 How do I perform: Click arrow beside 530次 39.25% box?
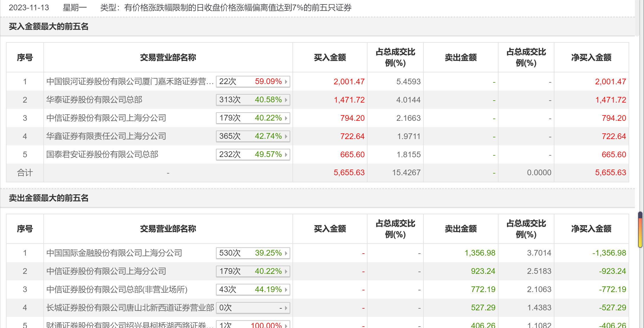286,253
